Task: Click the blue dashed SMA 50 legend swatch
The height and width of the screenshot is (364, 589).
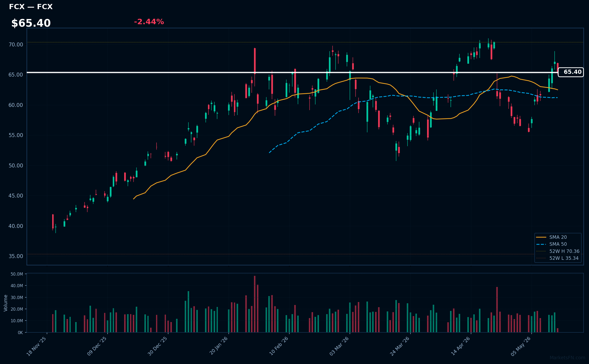Action: click(x=541, y=244)
